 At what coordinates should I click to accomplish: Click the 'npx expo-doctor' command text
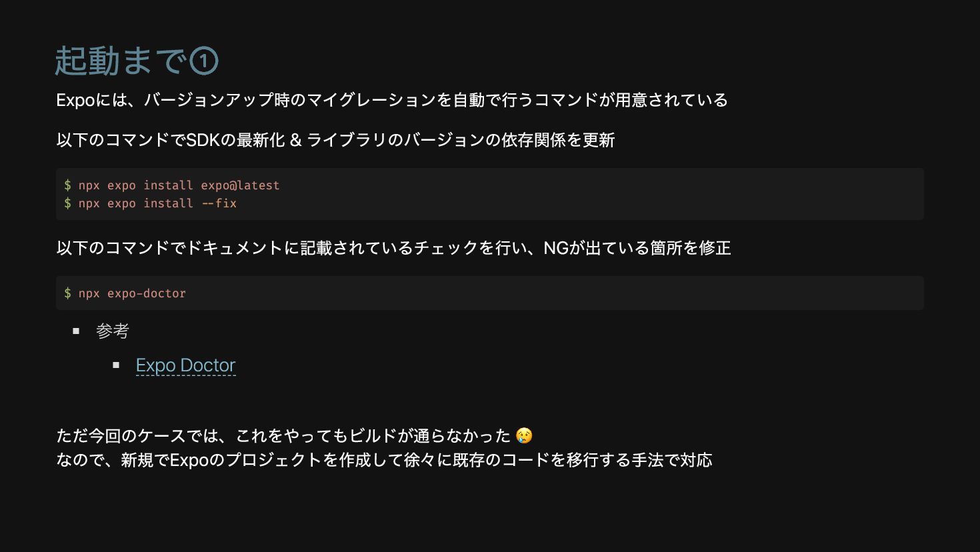(x=132, y=293)
